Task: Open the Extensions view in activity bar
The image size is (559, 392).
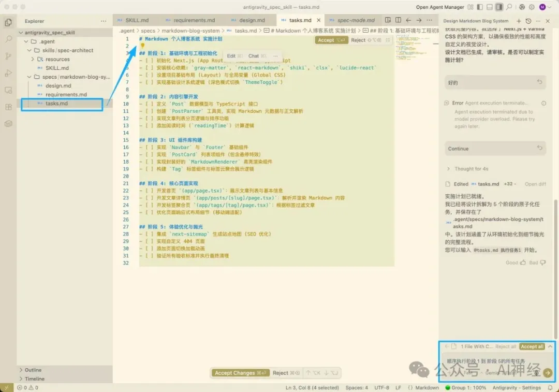Action: (x=8, y=107)
